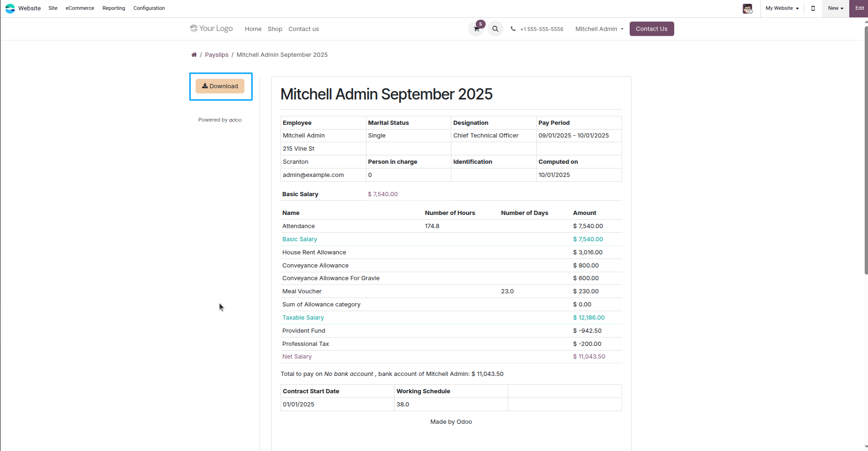This screenshot has height=451, width=868.
Task: Click the Conveyance Allowance For Gravie row
Action: 451,278
